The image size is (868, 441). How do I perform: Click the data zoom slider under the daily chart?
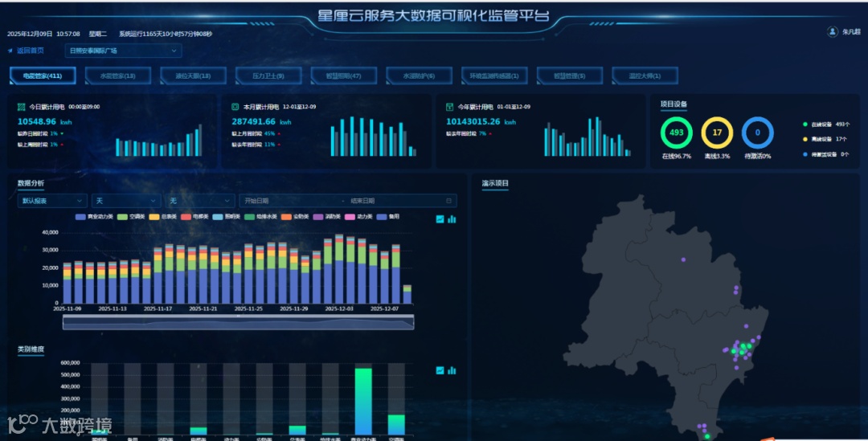coord(239,323)
